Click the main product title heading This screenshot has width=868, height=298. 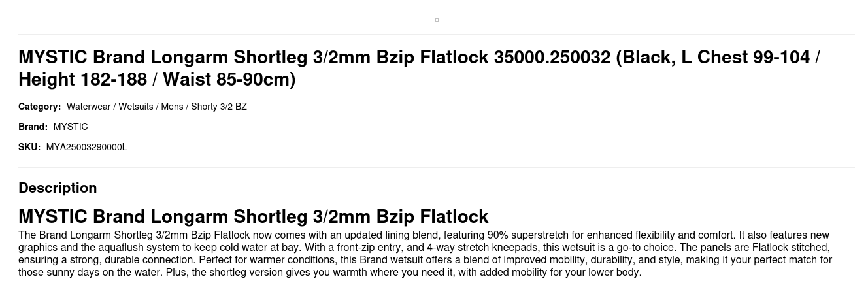point(418,68)
